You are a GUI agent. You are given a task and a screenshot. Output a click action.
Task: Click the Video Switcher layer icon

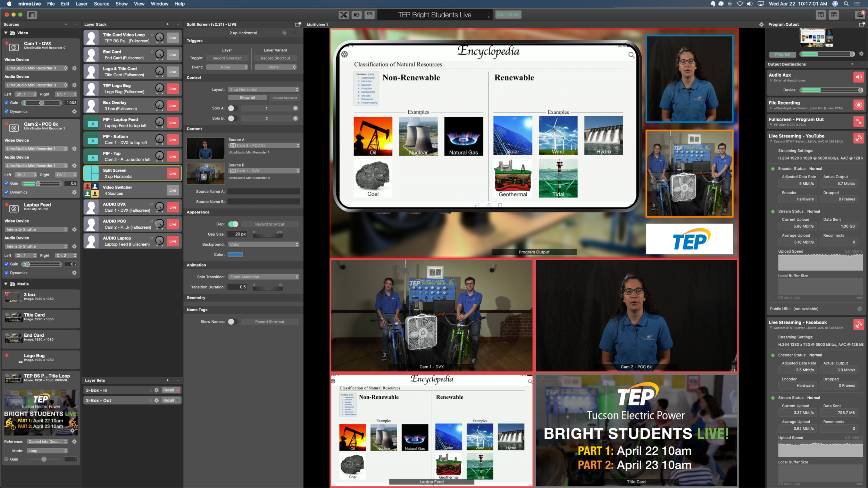coord(92,190)
